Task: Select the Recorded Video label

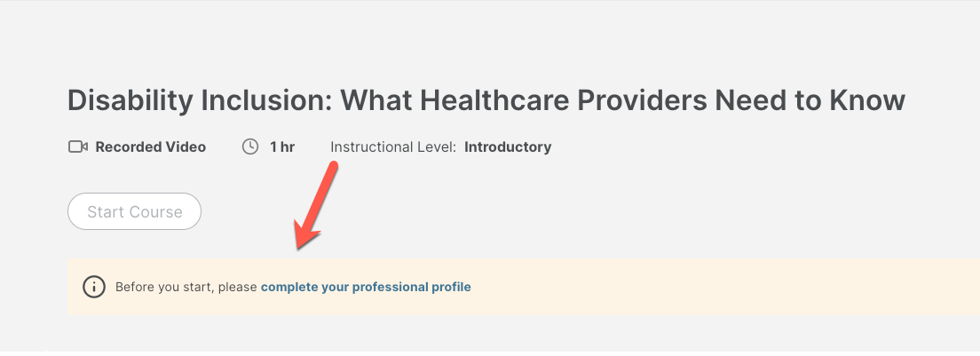Action: [150, 146]
